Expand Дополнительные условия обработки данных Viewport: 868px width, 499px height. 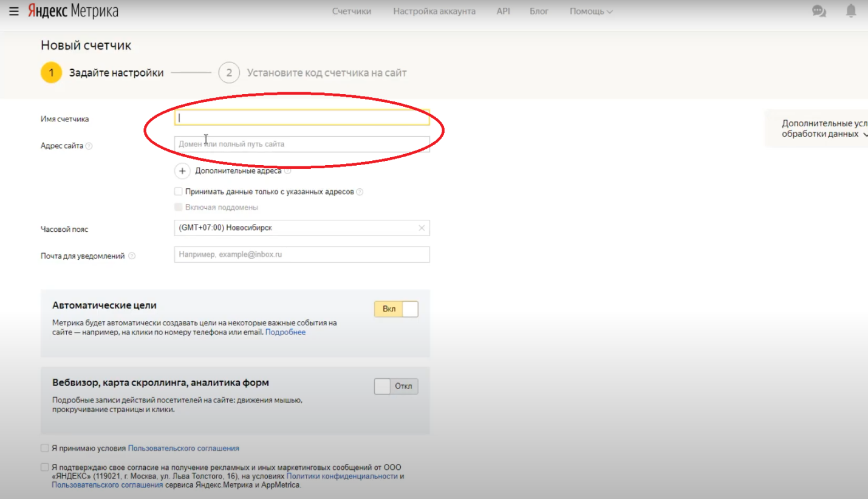pyautogui.click(x=824, y=129)
